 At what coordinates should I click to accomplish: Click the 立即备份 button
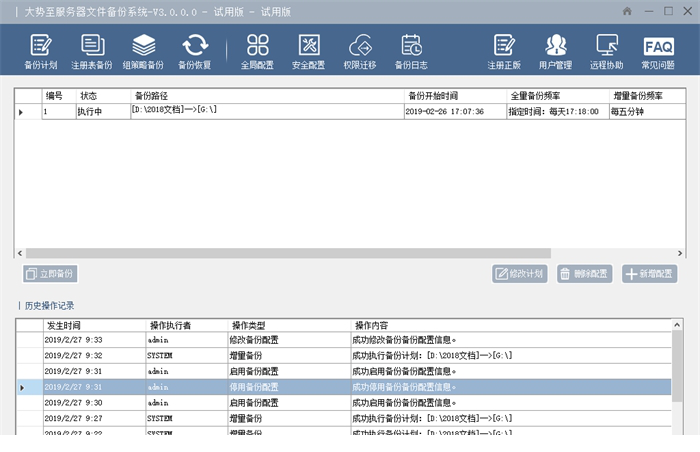50,274
